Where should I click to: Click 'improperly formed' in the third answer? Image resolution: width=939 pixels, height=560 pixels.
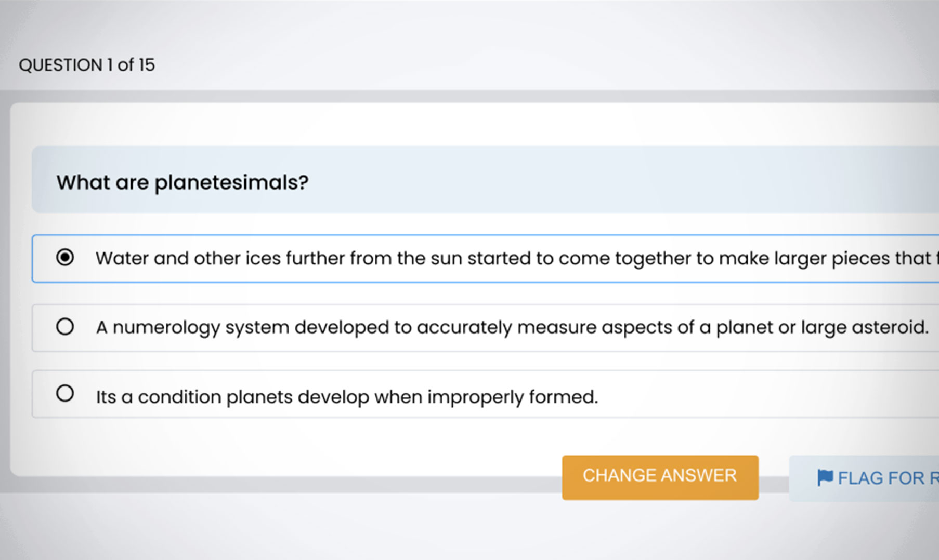pos(513,397)
